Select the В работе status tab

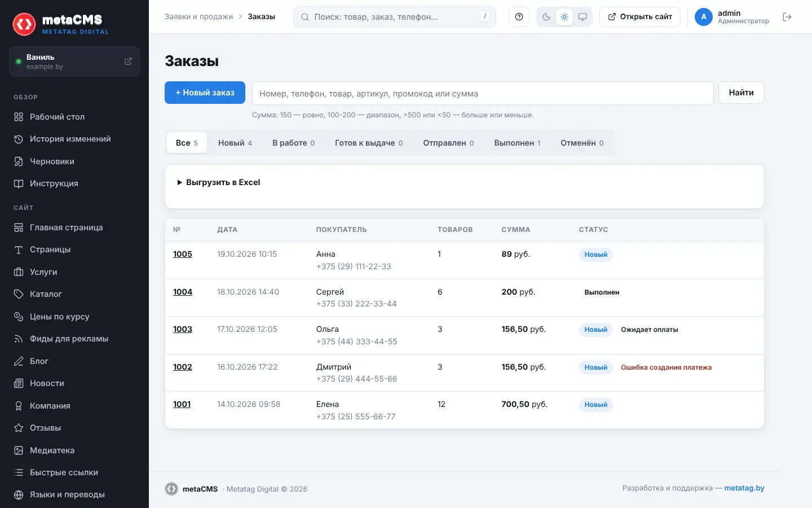293,143
